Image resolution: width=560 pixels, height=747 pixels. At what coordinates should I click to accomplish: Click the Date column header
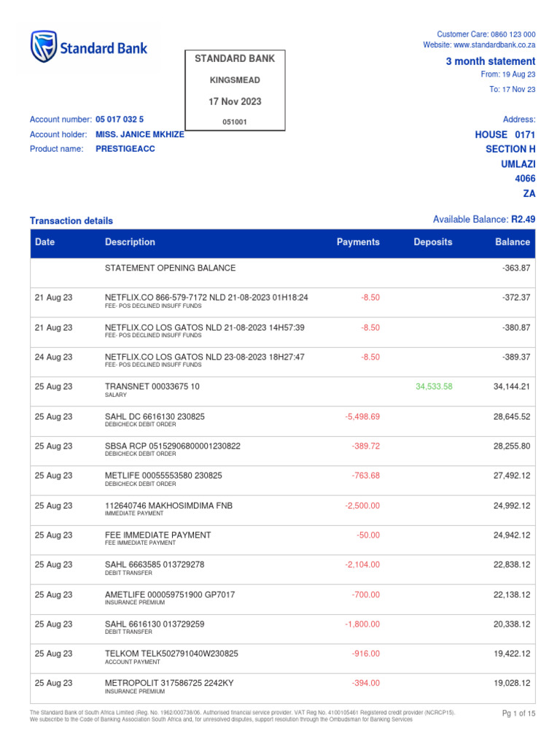click(x=44, y=242)
